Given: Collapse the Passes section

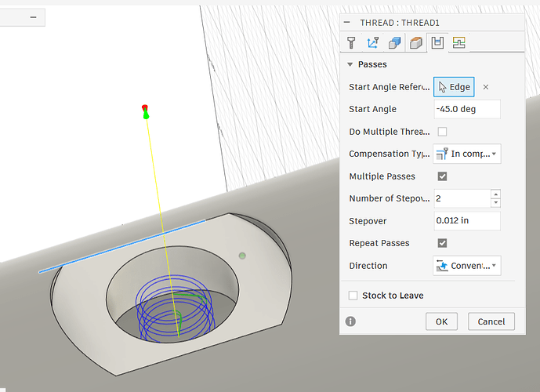Looking at the screenshot, I should (350, 64).
